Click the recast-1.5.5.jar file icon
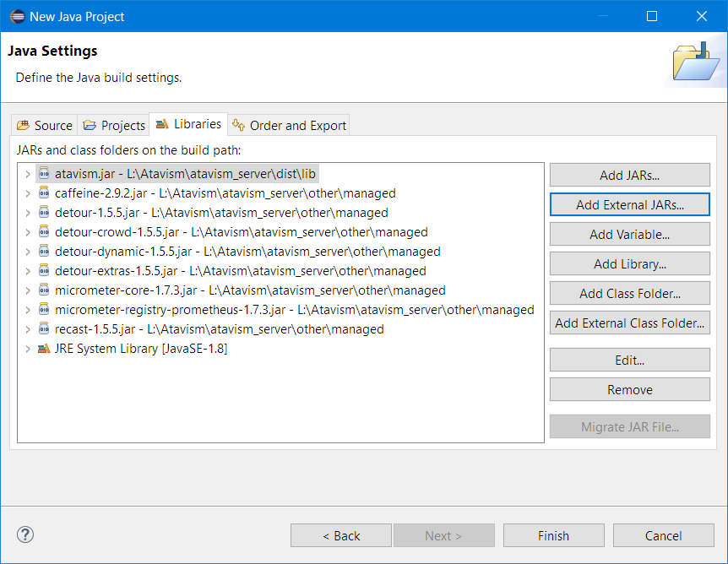The height and width of the screenshot is (564, 728). click(x=44, y=329)
